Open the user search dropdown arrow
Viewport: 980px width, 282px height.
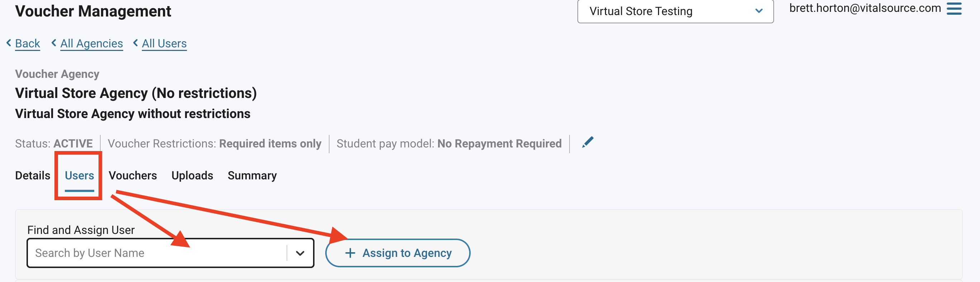click(300, 253)
